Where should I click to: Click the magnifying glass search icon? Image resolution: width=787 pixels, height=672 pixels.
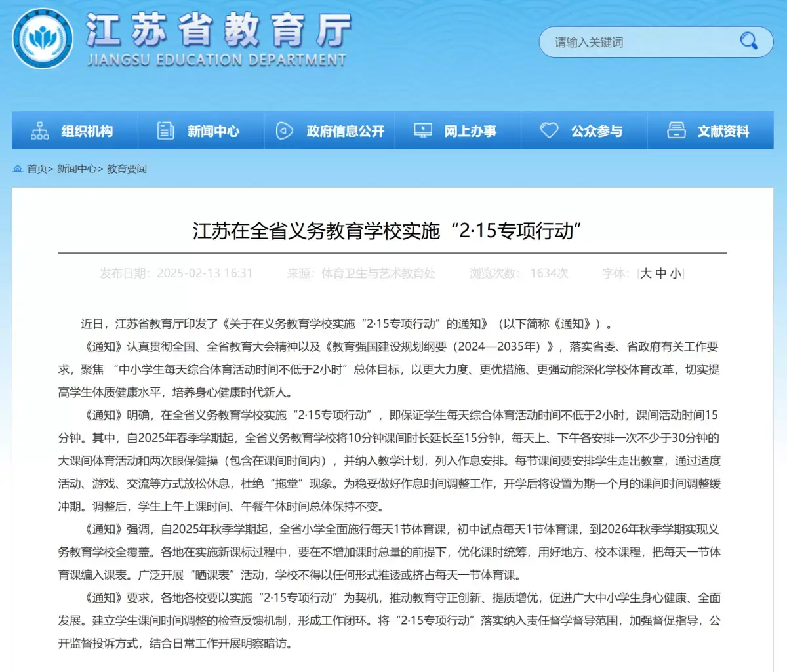pos(748,41)
